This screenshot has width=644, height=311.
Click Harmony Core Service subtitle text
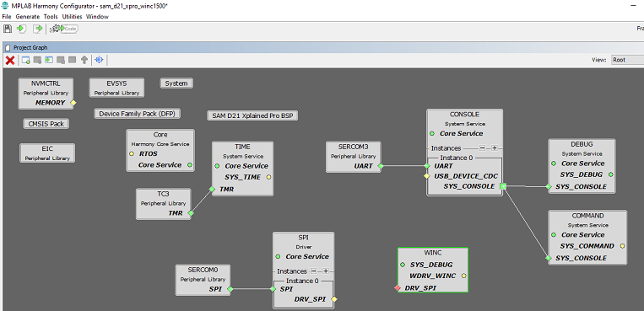click(160, 144)
